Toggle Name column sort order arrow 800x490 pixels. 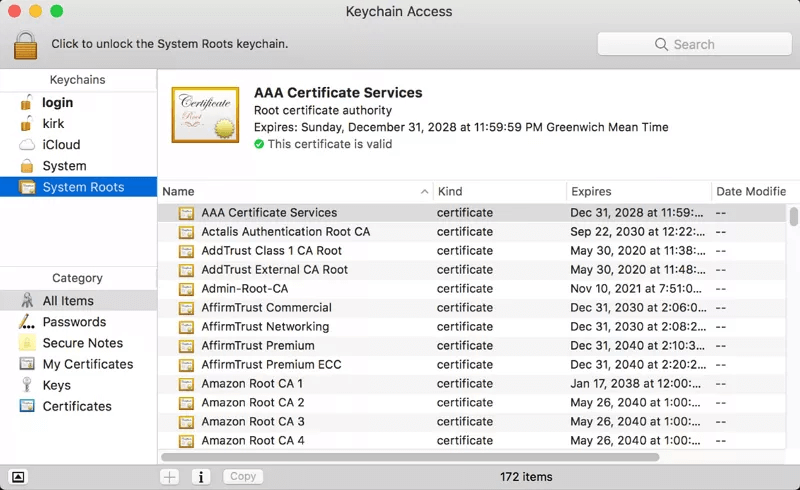coord(424,191)
